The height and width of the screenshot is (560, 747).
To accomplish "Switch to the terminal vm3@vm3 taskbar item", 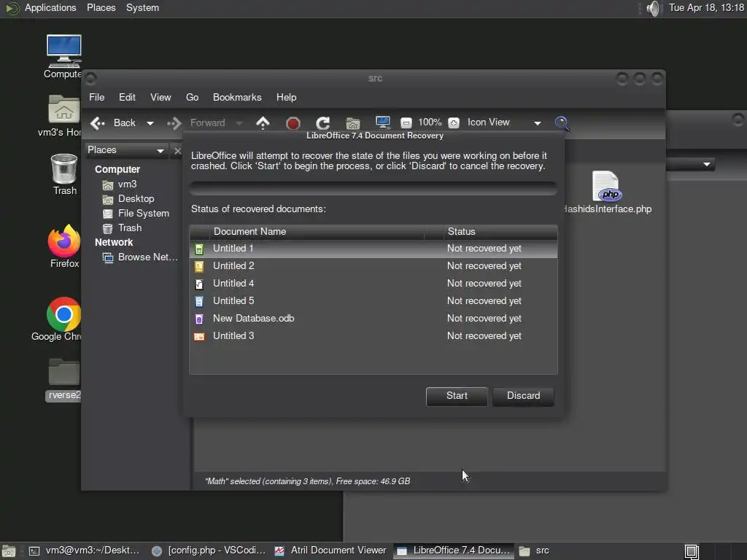I will click(85, 551).
